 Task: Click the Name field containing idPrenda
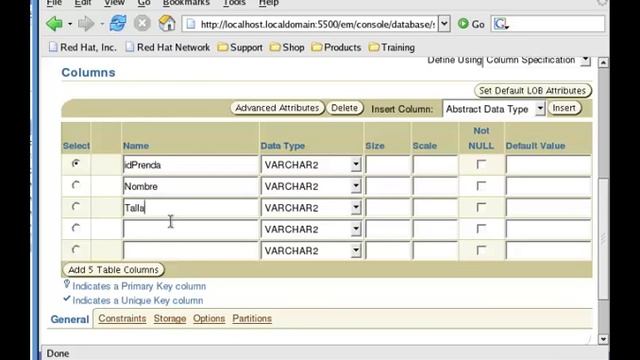[x=191, y=165]
